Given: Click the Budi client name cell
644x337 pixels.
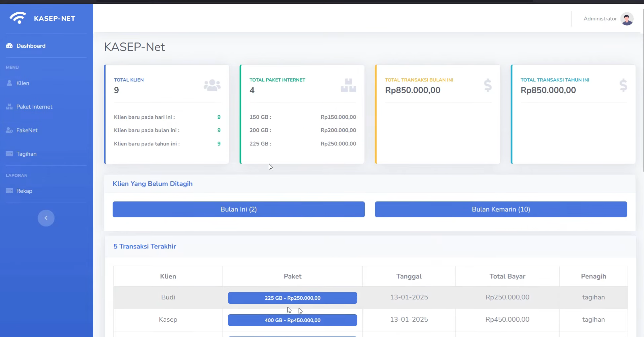Looking at the screenshot, I should click(168, 297).
